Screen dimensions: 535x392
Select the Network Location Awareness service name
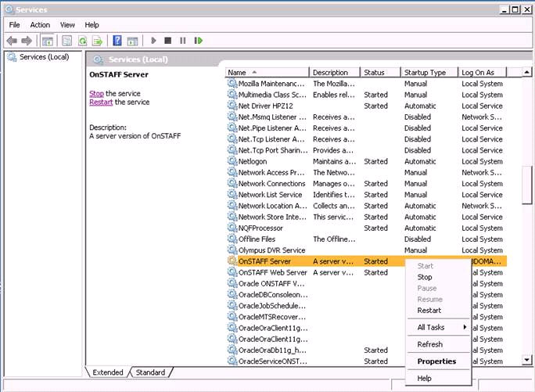(273, 206)
